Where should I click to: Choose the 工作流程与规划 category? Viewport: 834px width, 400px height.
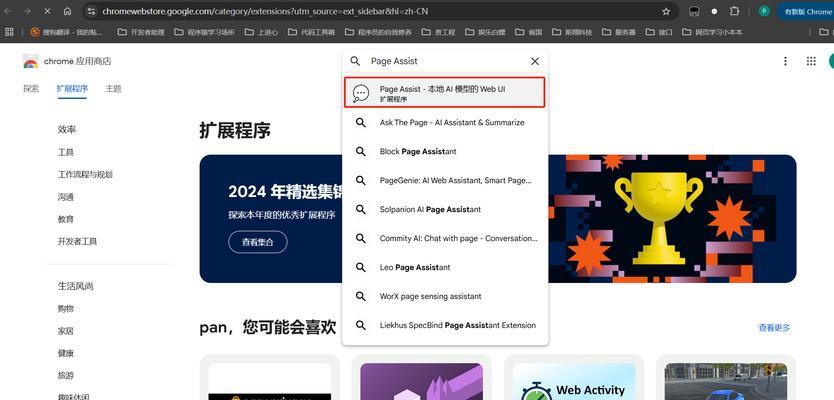pyautogui.click(x=85, y=174)
